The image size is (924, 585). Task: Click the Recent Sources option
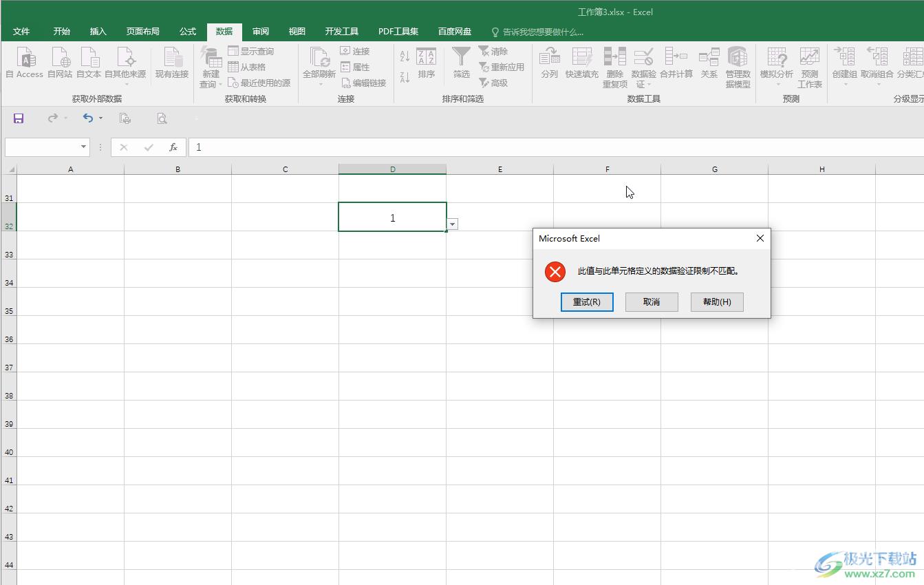pos(259,83)
